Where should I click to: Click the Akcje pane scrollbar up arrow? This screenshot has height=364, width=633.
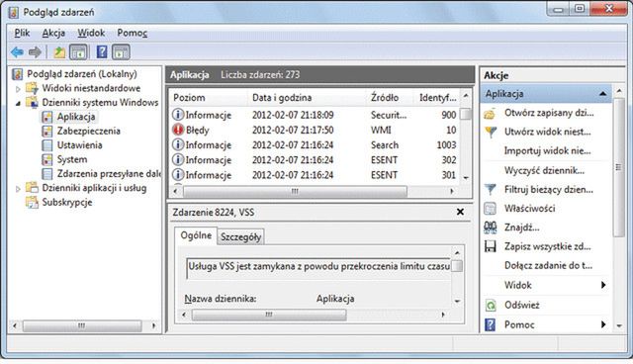coord(619,92)
